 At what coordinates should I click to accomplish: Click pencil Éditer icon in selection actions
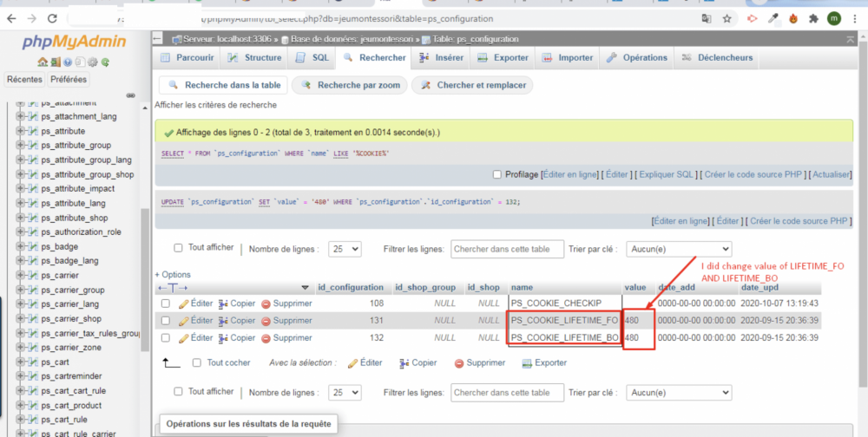coord(352,363)
